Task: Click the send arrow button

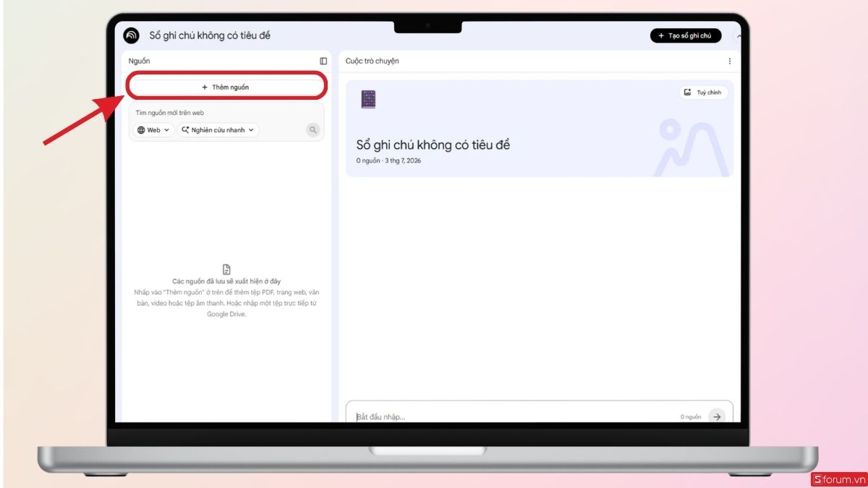Action: coord(716,416)
